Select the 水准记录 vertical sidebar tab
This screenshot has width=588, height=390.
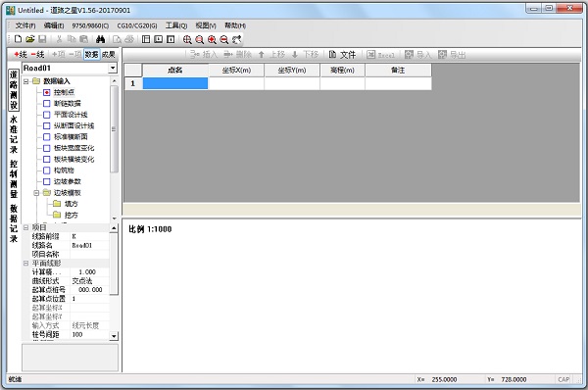click(14, 134)
